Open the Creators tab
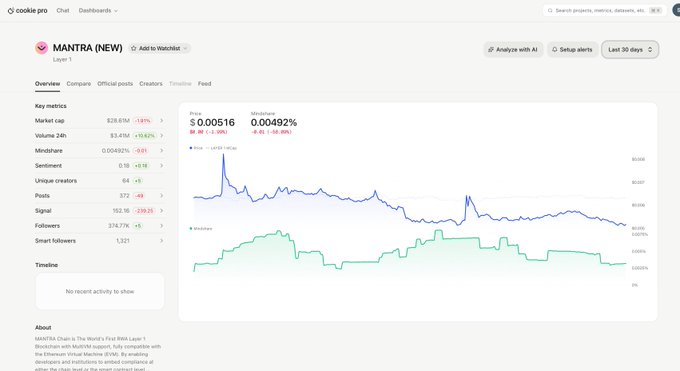680x371 pixels. pyautogui.click(x=151, y=84)
